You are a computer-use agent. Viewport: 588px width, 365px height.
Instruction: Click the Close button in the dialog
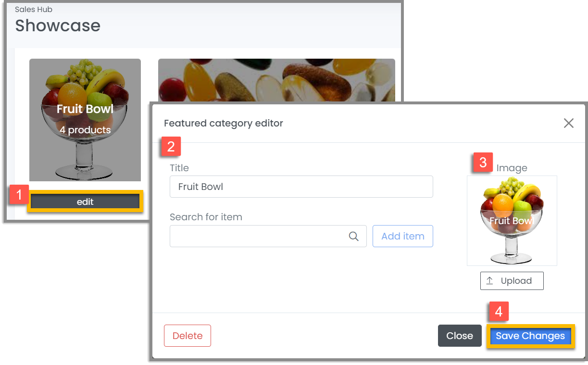(x=460, y=336)
